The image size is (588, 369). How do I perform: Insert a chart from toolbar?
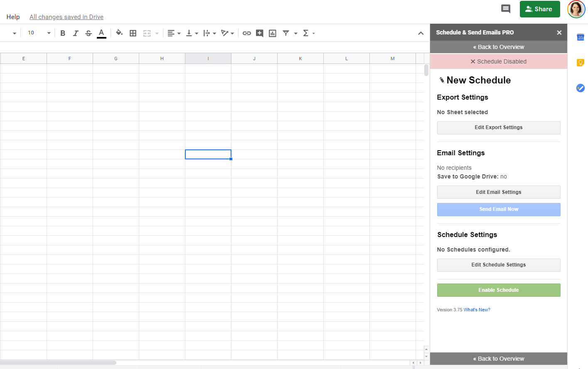coord(273,33)
